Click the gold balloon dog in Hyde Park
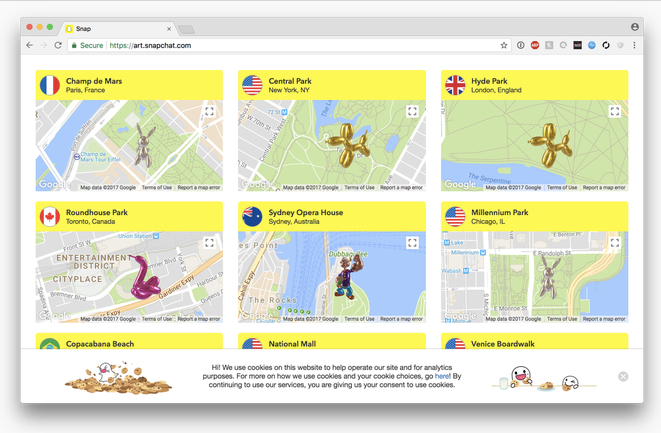The image size is (661, 433). pos(551,145)
